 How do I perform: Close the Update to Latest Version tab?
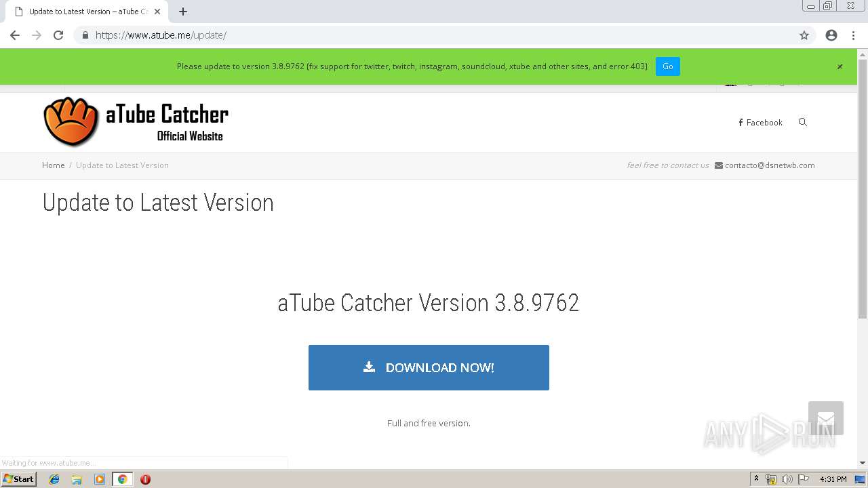157,12
